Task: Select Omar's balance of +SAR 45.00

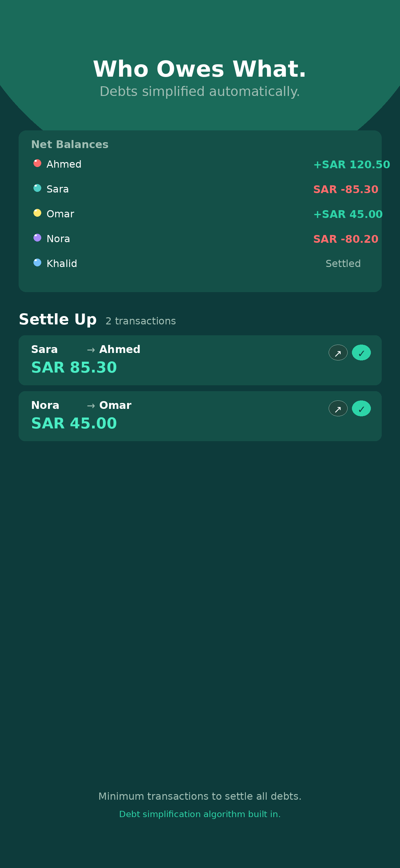Action: tap(348, 214)
